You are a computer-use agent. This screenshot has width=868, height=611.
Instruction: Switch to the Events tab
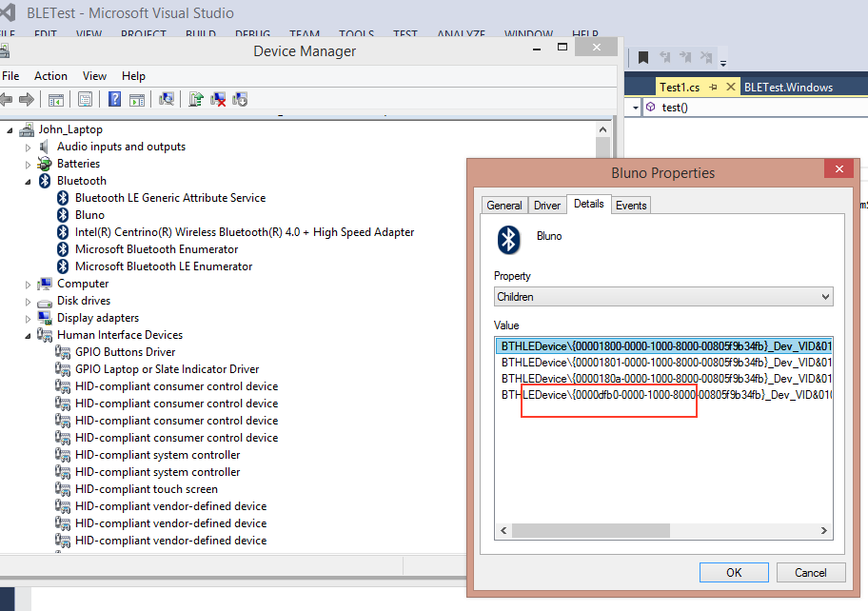(630, 206)
